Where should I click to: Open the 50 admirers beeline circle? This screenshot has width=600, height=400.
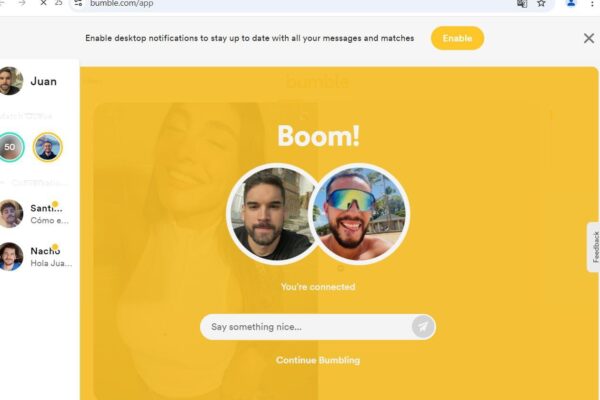[10, 147]
